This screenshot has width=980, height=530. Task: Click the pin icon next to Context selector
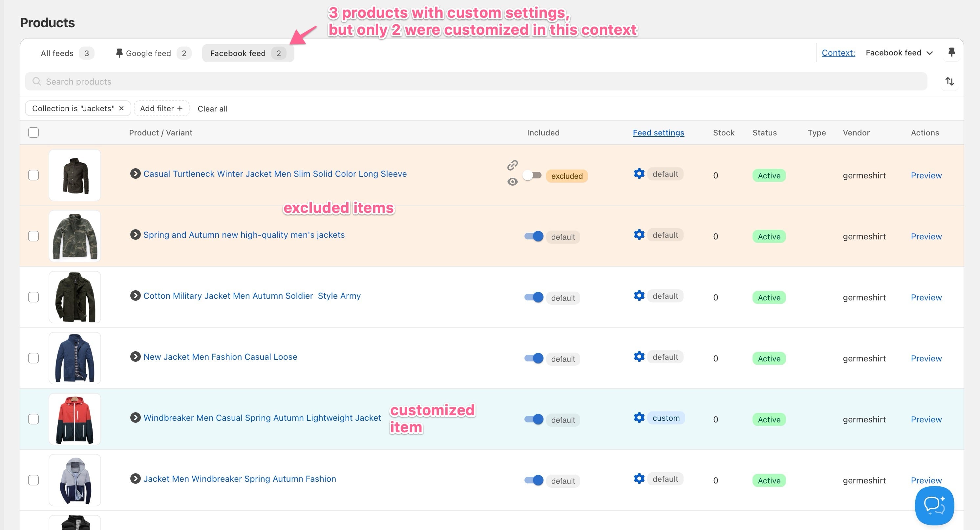[x=951, y=52]
